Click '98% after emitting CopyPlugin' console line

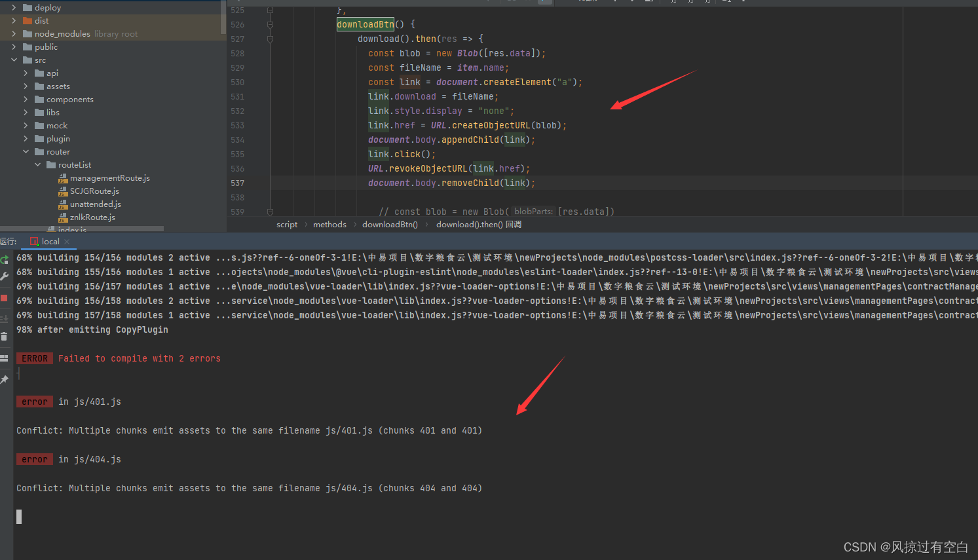click(92, 330)
